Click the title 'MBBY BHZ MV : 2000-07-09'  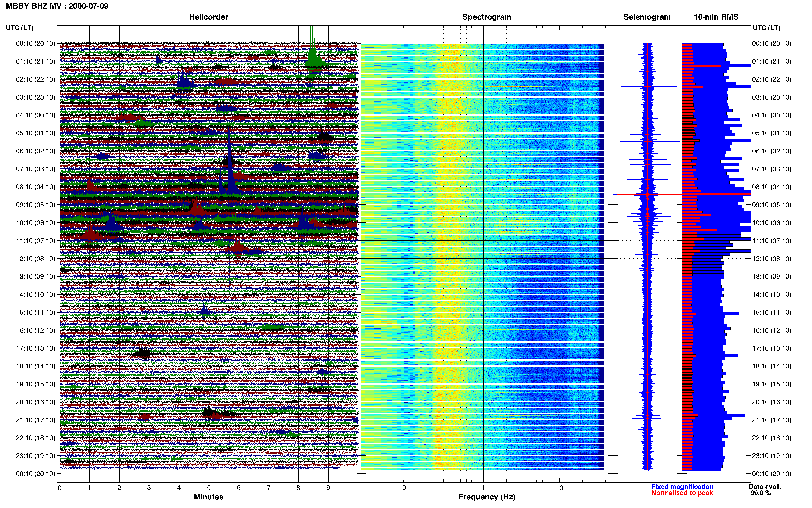[x=57, y=6]
